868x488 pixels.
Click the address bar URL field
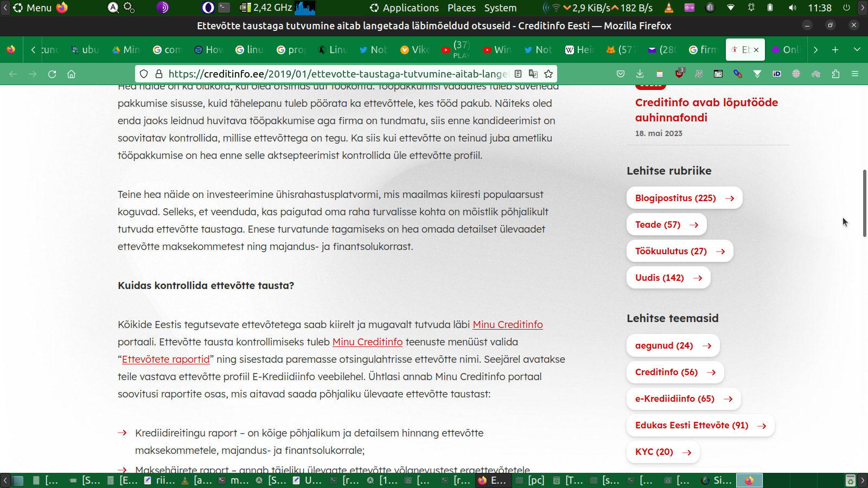[337, 74]
